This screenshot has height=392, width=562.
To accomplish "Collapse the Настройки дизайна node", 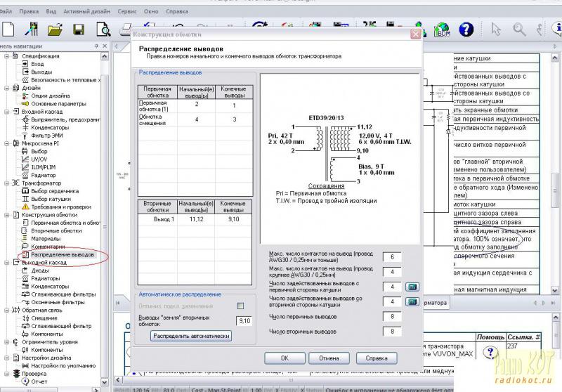I will [x=6, y=358].
